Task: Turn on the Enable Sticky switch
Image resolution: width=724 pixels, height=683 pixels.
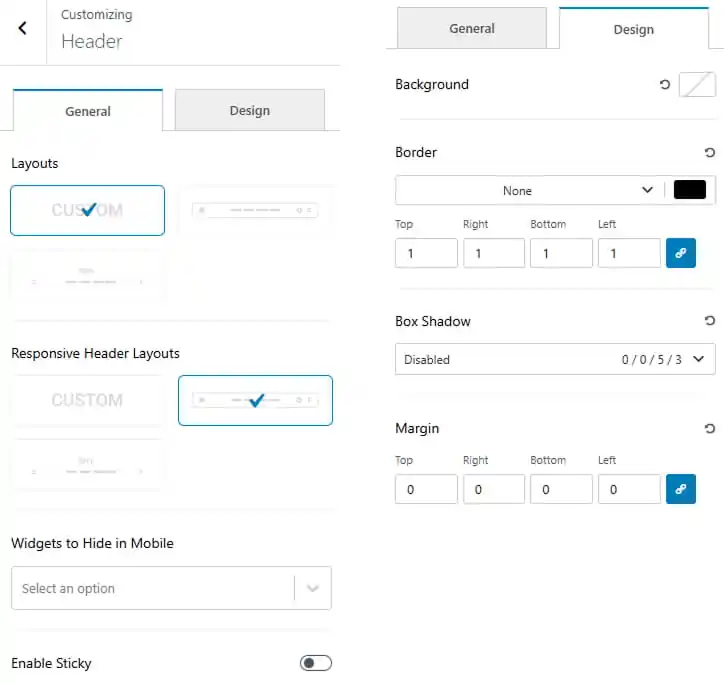Action: coord(316,663)
